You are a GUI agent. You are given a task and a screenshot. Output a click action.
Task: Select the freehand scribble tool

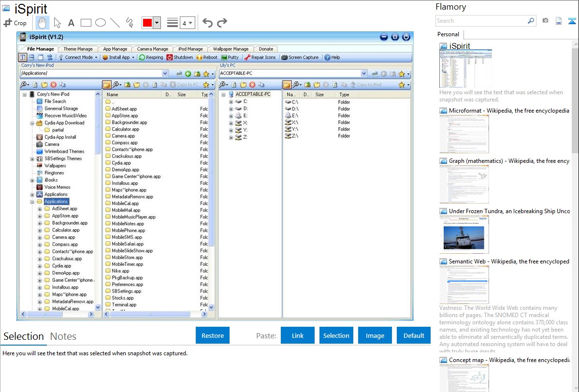tap(130, 23)
